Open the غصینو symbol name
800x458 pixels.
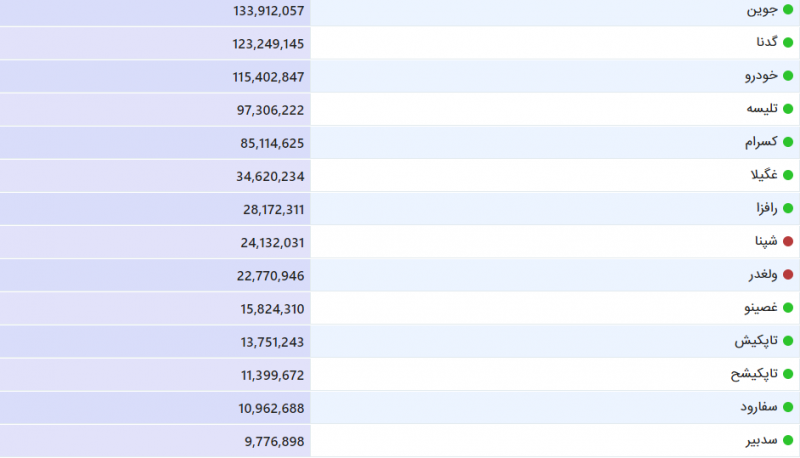(x=758, y=307)
